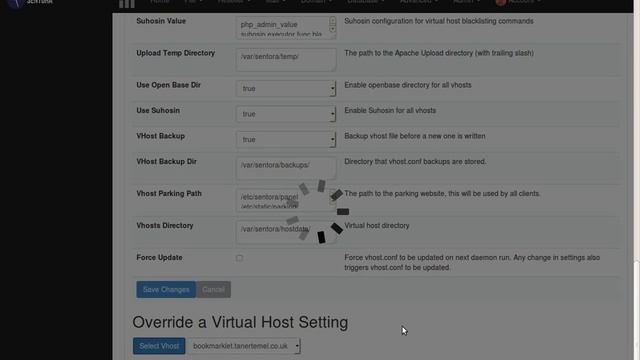The image size is (640, 360).
Task: Click the 'Virtual host directory' description
Action: 377,225
